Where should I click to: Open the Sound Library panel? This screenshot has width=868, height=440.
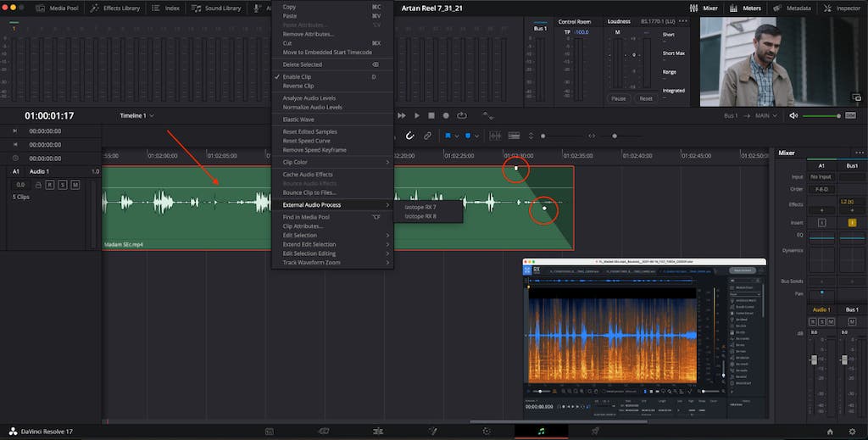click(216, 8)
